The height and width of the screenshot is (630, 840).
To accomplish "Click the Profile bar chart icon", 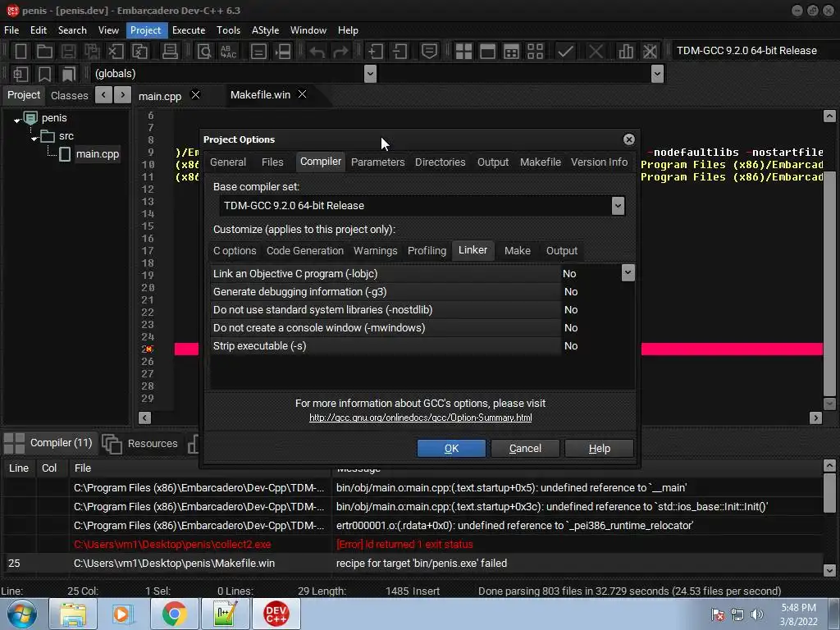I will tap(626, 52).
